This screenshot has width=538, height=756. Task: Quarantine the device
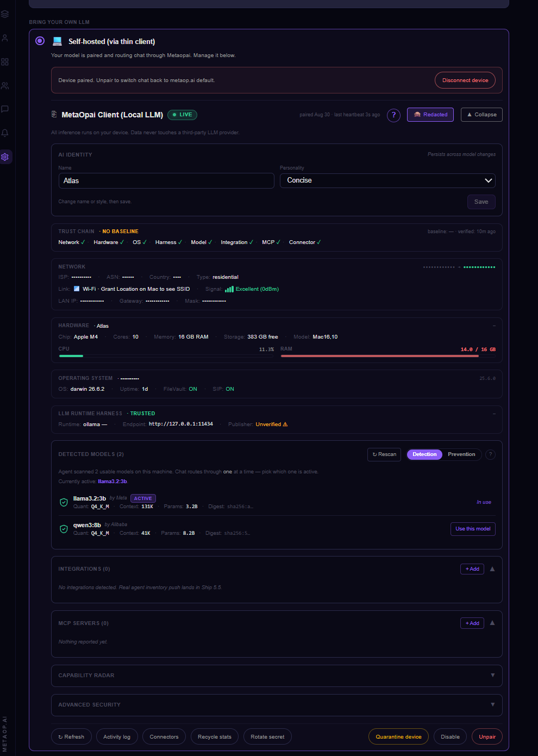[x=398, y=737]
